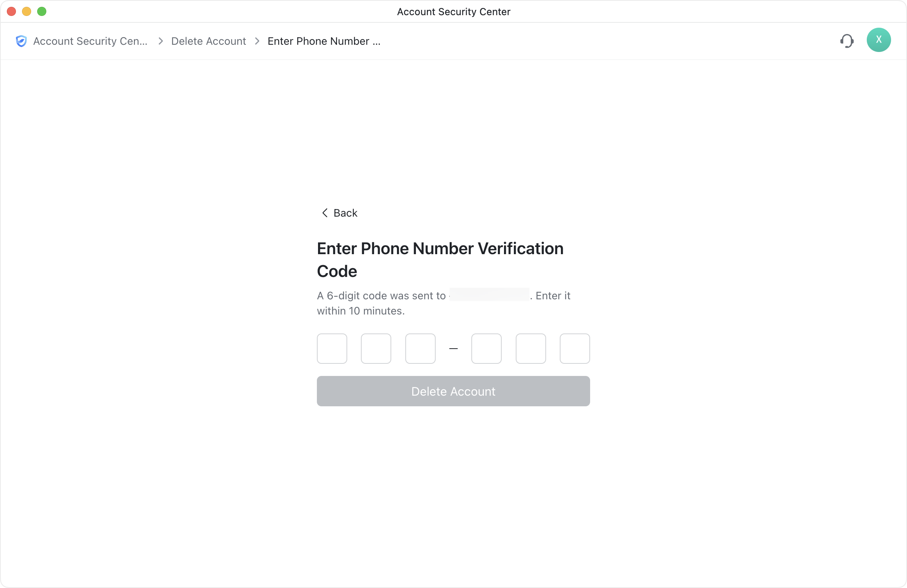Go to Delete Account breadcrumb
907x588 pixels.
coord(208,41)
